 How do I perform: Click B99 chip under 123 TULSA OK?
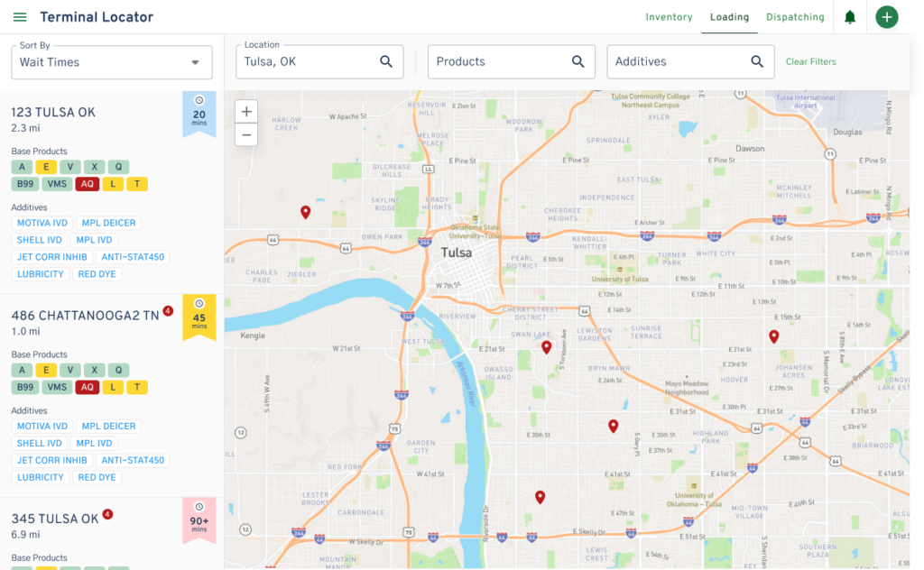tap(24, 184)
